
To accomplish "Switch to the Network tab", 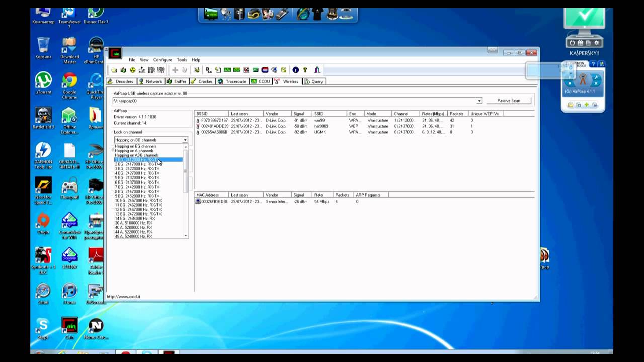I will [x=151, y=81].
